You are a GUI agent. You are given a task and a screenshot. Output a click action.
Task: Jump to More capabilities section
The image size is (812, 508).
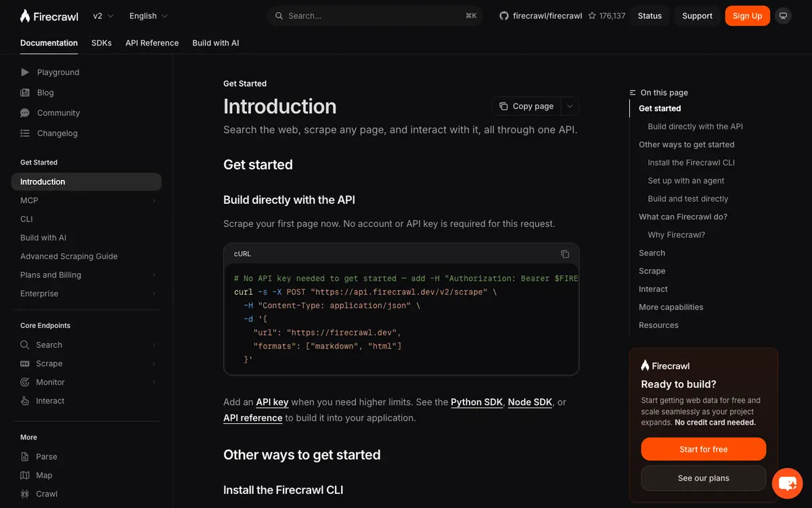click(x=671, y=307)
